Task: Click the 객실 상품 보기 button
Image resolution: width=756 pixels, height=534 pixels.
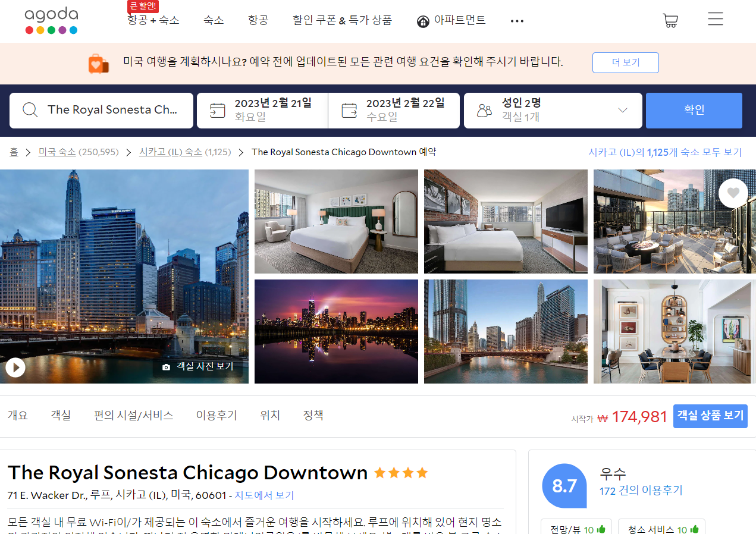Action: coord(710,416)
